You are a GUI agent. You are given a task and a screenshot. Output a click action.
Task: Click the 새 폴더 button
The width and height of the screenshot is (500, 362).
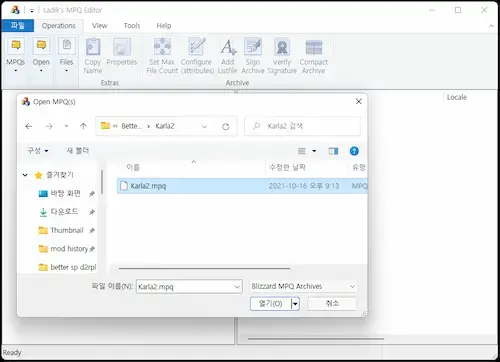tap(78, 151)
